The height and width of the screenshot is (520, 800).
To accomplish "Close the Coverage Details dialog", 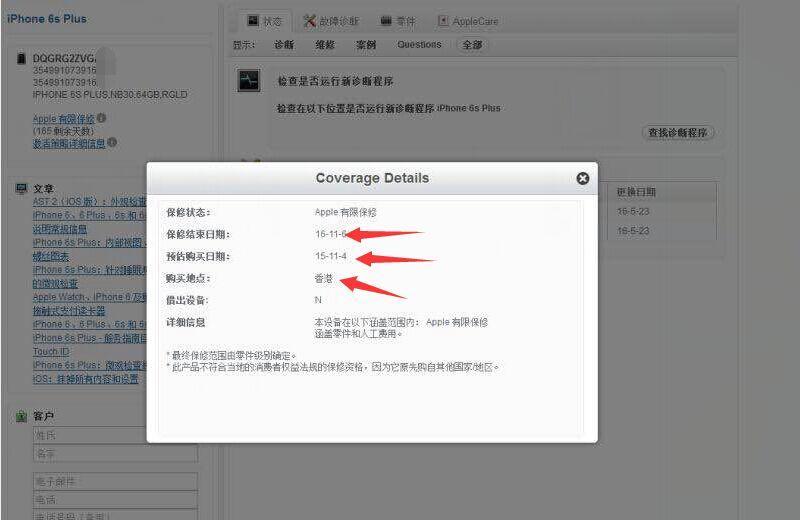I will tap(582, 178).
